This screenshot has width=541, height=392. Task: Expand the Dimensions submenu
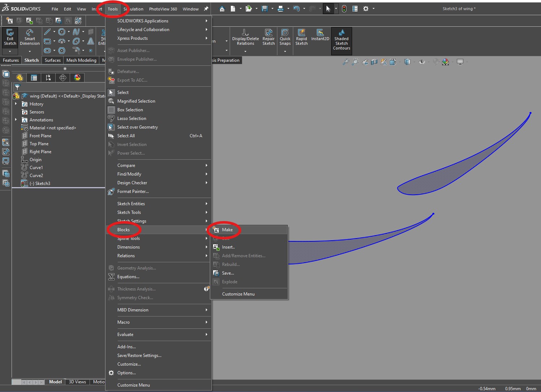(158, 247)
